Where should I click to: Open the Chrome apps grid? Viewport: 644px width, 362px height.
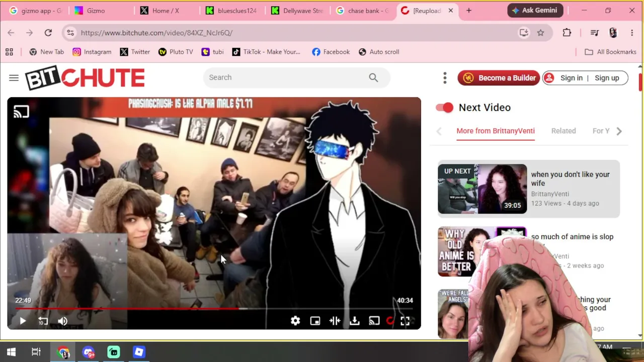pyautogui.click(x=9, y=52)
